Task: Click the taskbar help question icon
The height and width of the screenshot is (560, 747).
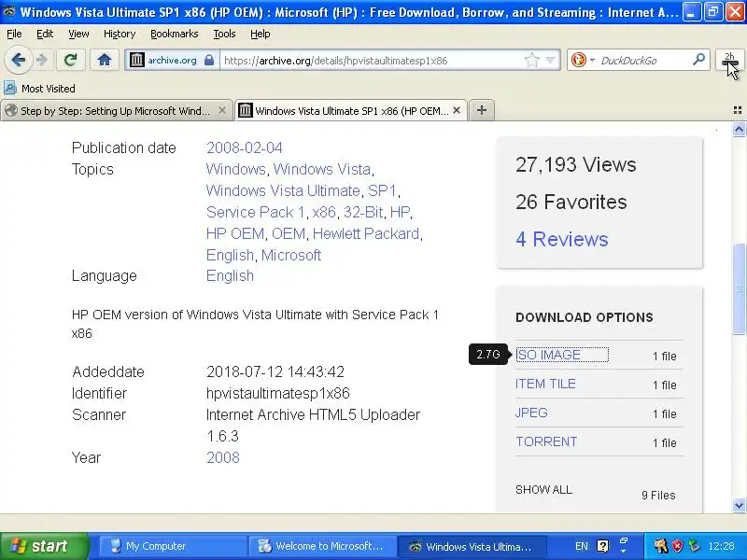Action: tap(602, 546)
